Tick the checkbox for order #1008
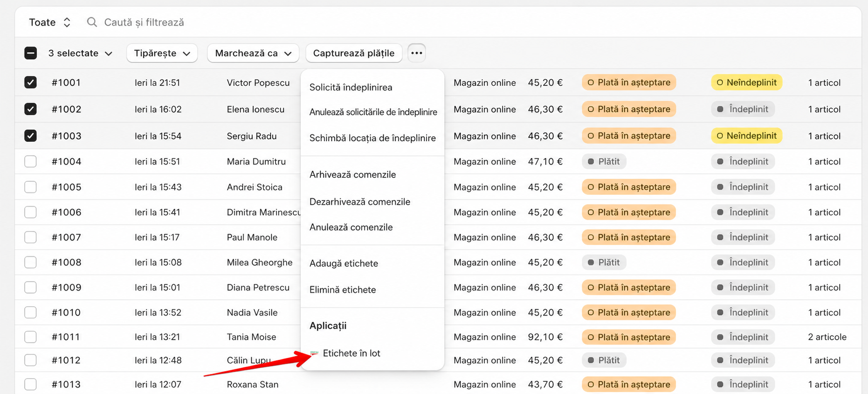868x394 pixels. (31, 263)
